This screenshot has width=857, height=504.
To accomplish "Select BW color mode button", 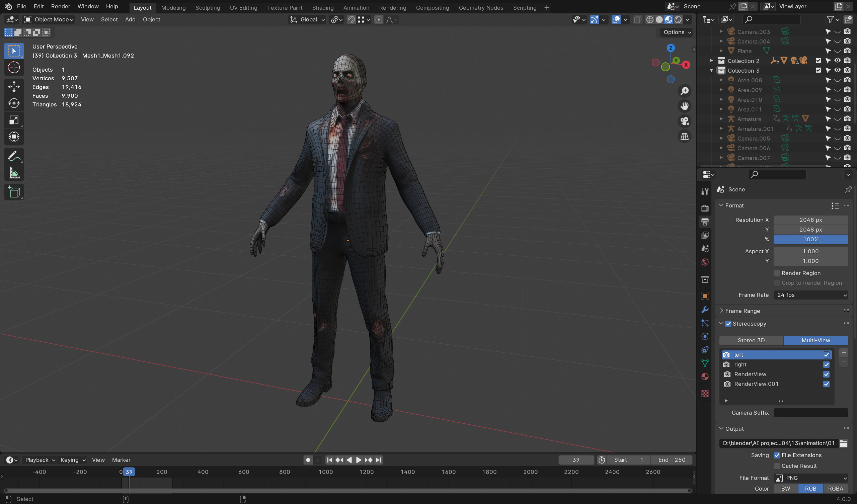I will point(786,489).
